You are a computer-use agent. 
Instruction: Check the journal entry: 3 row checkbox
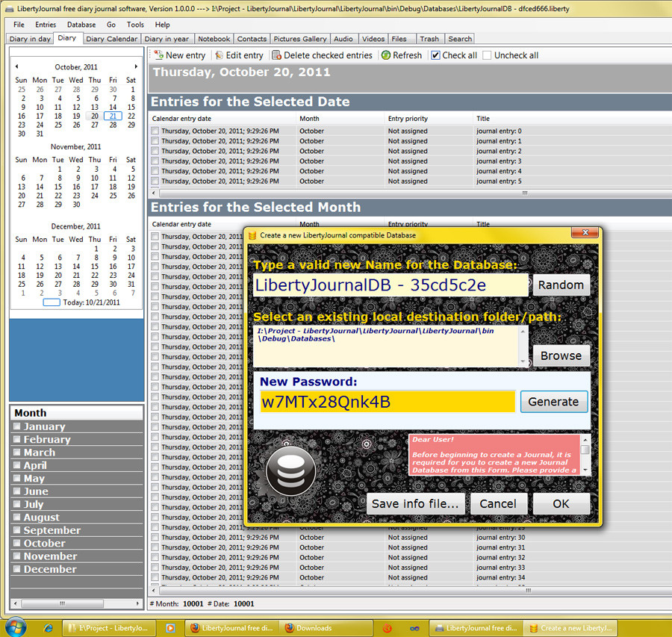tap(155, 161)
